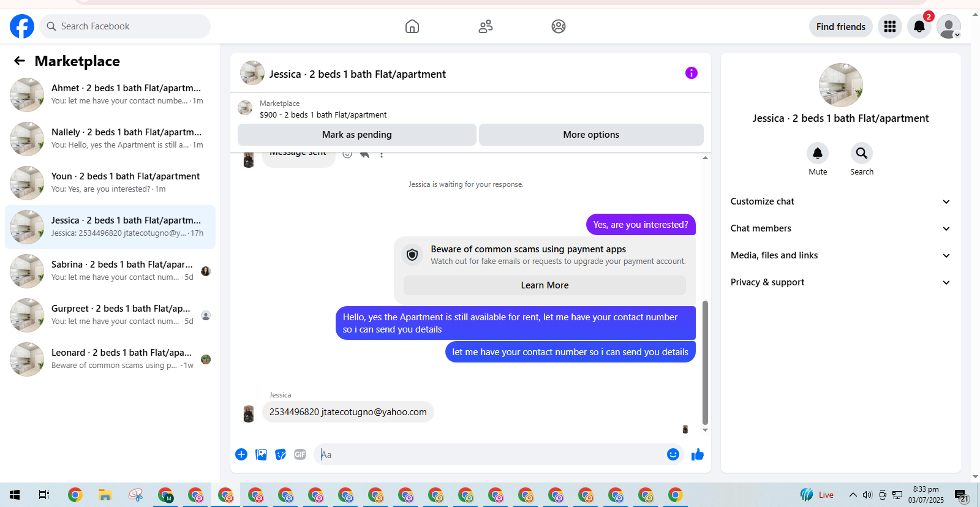Open the Youn conversation
This screenshot has height=507, width=980.
click(x=110, y=183)
